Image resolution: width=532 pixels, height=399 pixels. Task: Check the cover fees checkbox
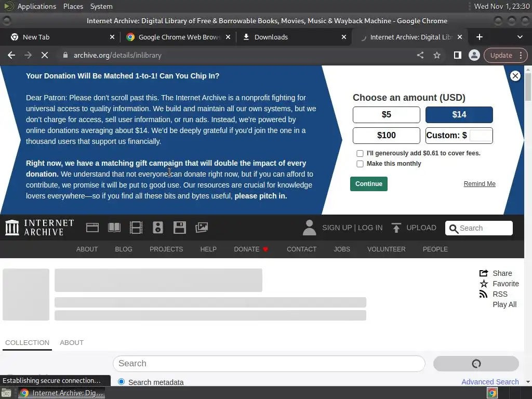coord(360,153)
